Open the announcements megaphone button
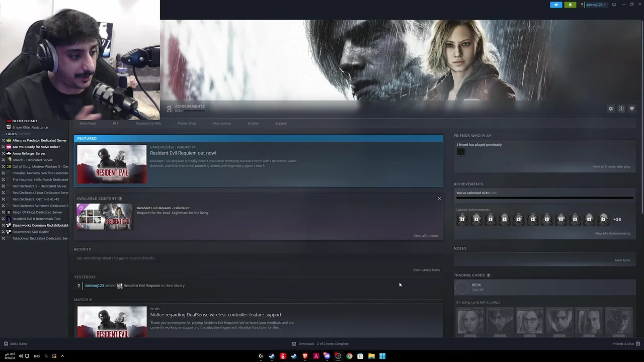The image size is (644, 362). [556, 5]
